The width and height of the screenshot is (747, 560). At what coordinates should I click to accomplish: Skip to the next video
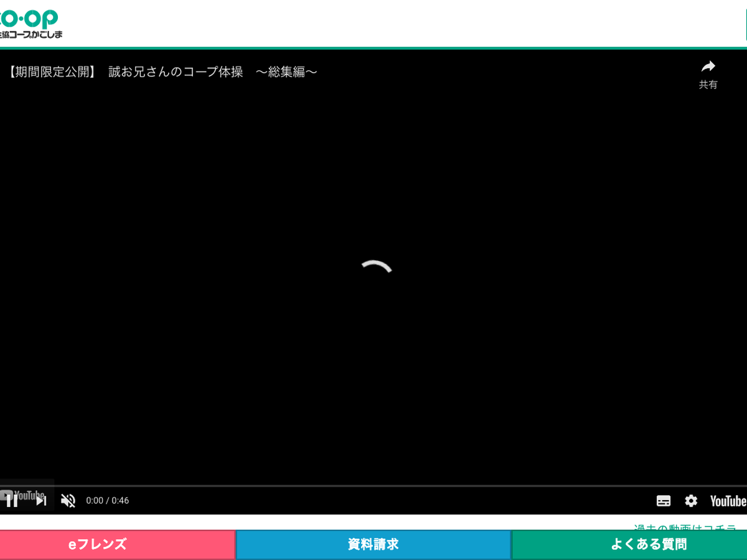[x=41, y=500]
